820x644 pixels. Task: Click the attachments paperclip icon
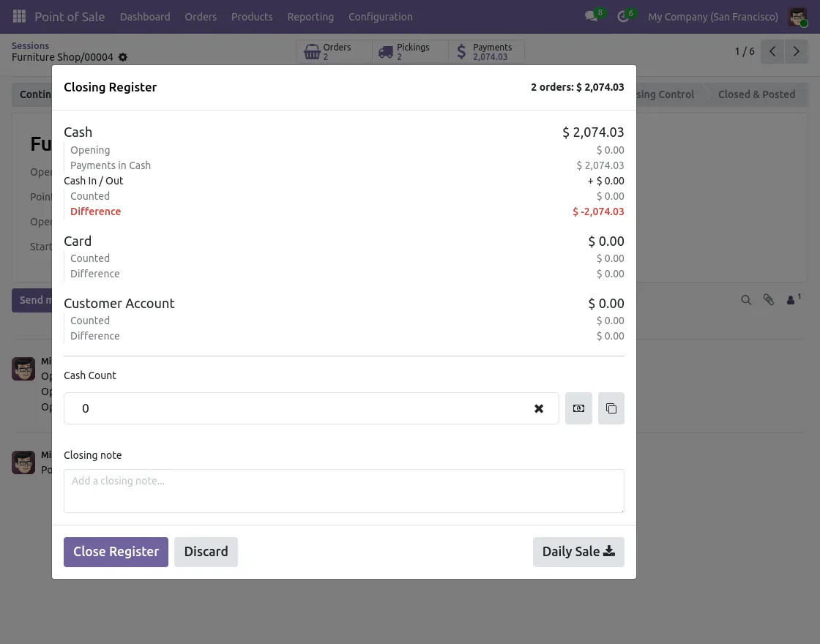768,299
